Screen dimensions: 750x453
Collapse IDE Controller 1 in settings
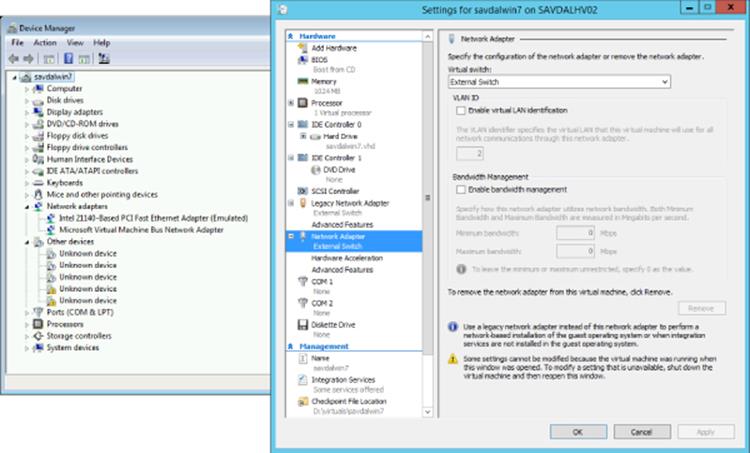(x=291, y=158)
